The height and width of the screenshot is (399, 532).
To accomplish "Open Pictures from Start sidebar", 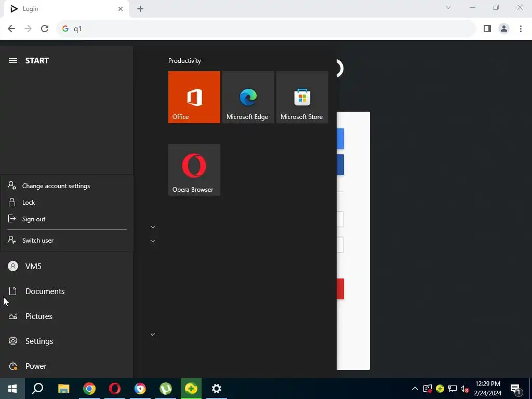I will click(x=66, y=316).
